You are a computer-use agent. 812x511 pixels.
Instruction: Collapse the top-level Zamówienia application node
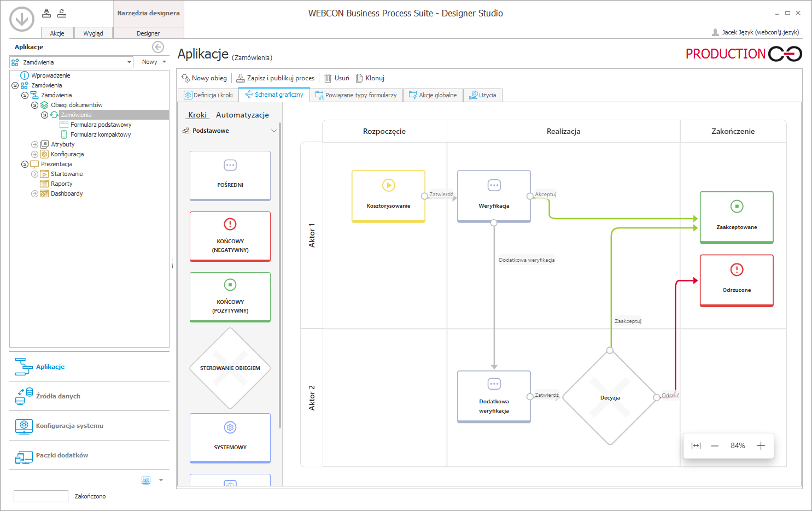(x=15, y=85)
